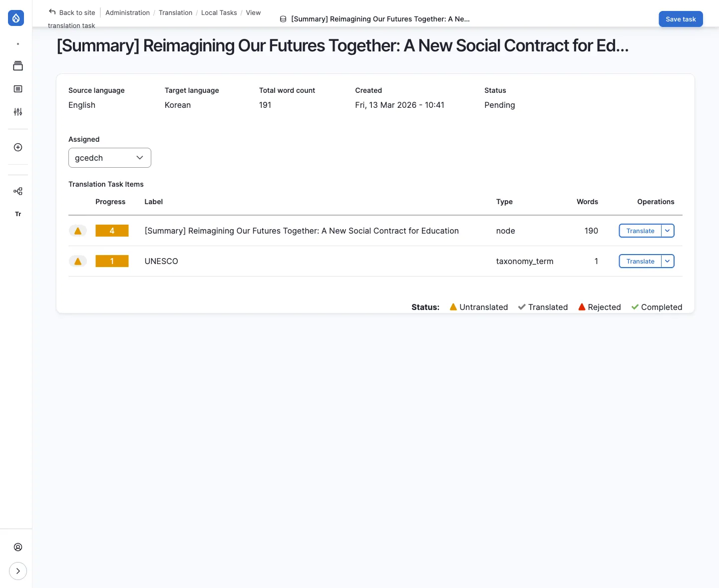Open the hierarchy tree icon in sidebar
The image size is (719, 588).
(18, 191)
